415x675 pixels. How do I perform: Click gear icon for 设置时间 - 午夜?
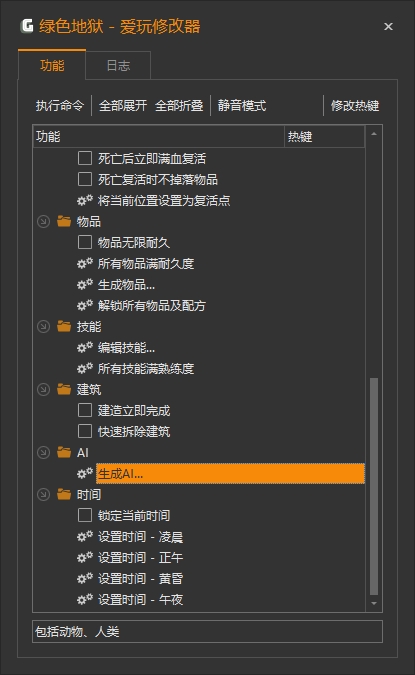pyautogui.click(x=85, y=599)
